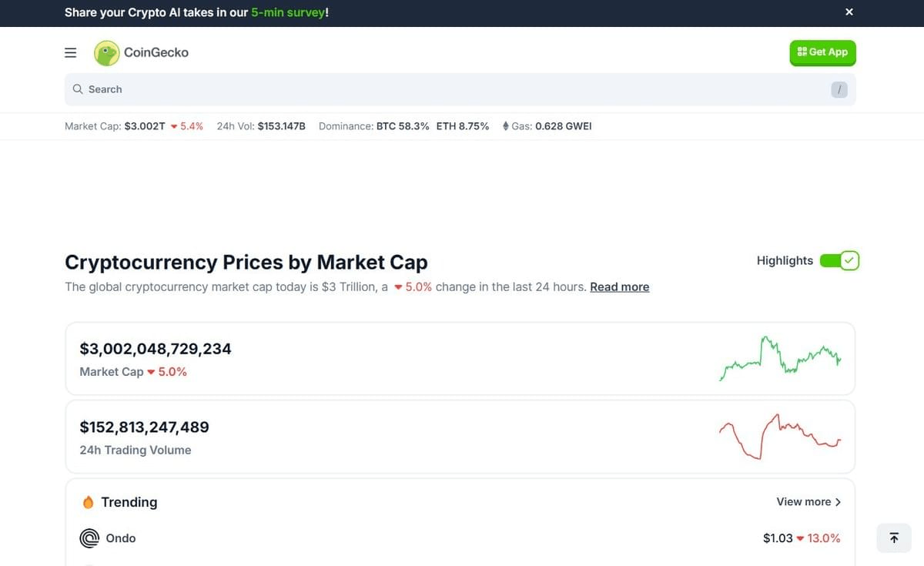
Task: Click the BTC 58.3% dominance value
Action: pyautogui.click(x=403, y=126)
